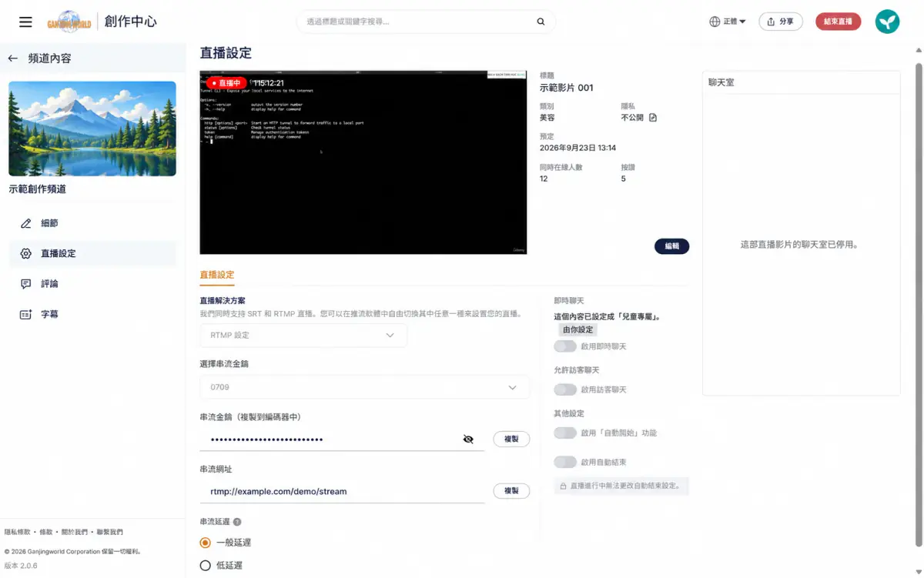Viewport: 924px width, 578px height.
Task: Select the 低延遲 radio button
Action: [x=205, y=566]
